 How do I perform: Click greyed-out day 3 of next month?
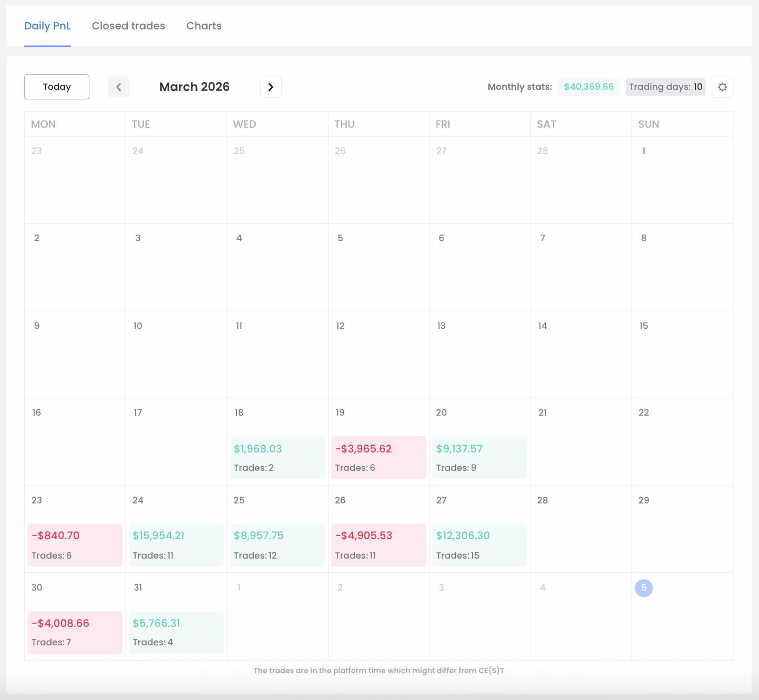point(441,588)
